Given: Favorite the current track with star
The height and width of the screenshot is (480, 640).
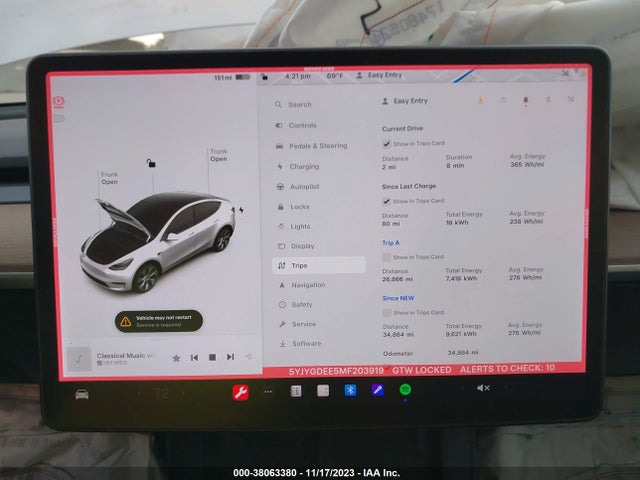Looking at the screenshot, I should tap(176, 358).
